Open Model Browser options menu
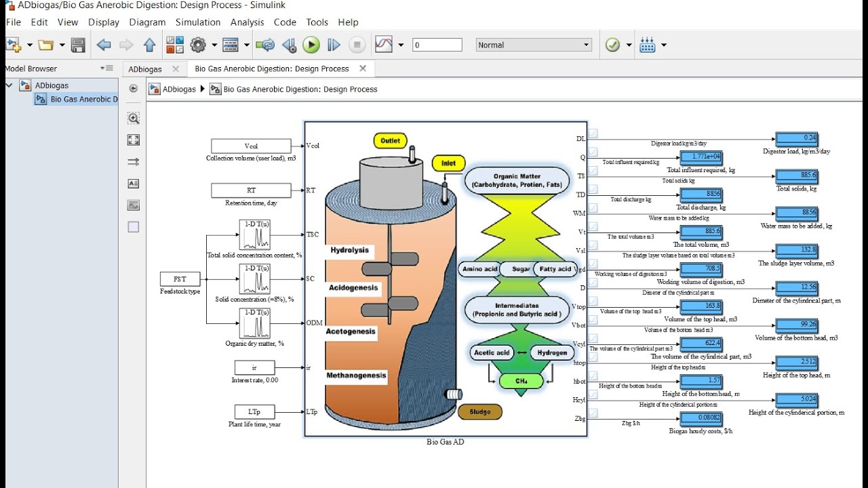Image resolution: width=868 pixels, height=488 pixels. click(106, 68)
